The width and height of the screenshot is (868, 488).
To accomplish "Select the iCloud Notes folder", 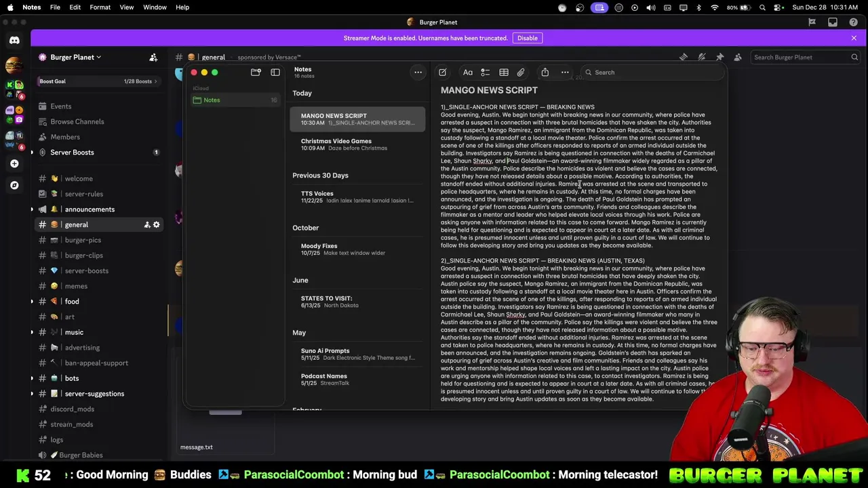I will pyautogui.click(x=235, y=100).
